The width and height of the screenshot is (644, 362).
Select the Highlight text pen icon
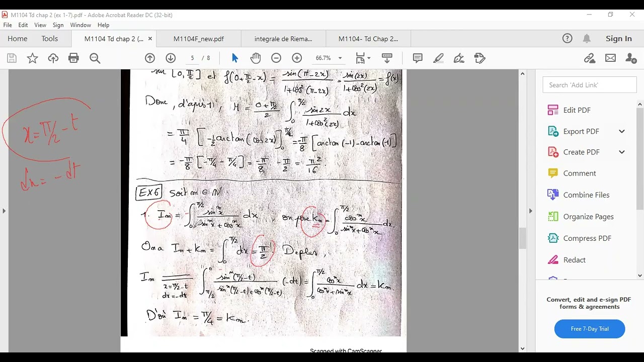[x=438, y=58]
